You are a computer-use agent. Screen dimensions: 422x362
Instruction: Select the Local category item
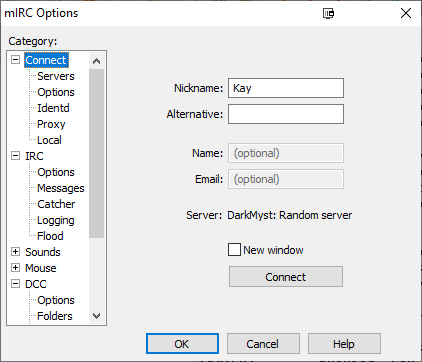(49, 140)
